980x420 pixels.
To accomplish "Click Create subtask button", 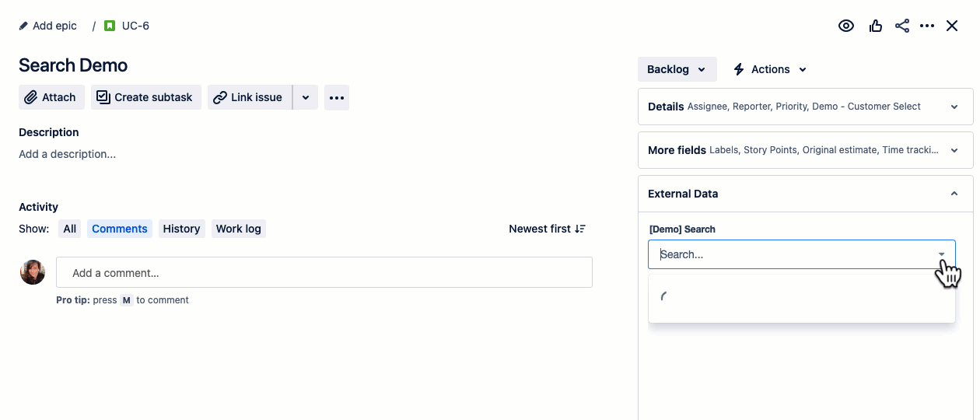I will coord(145,97).
